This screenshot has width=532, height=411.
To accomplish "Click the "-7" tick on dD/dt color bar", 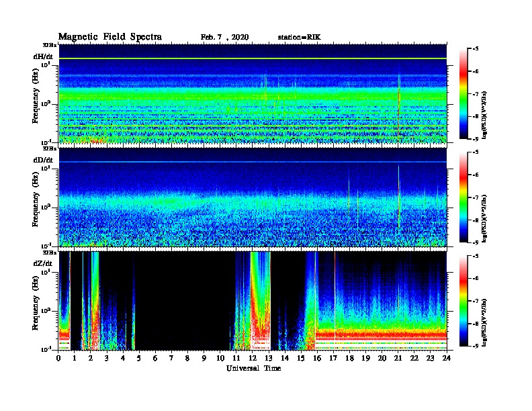I will (476, 197).
